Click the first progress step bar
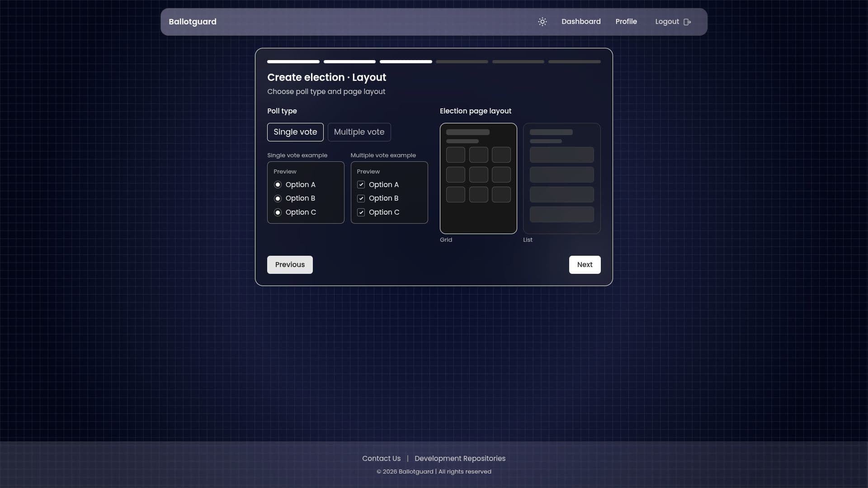 click(293, 61)
